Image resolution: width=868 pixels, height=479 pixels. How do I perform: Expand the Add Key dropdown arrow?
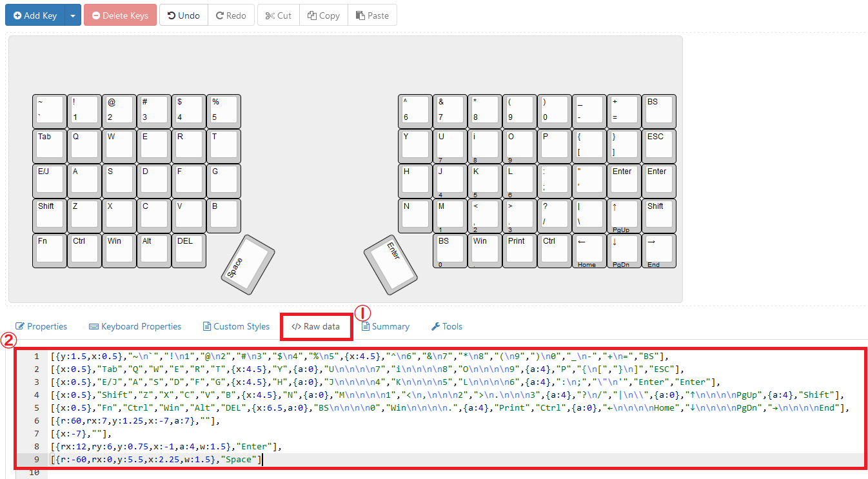73,15
